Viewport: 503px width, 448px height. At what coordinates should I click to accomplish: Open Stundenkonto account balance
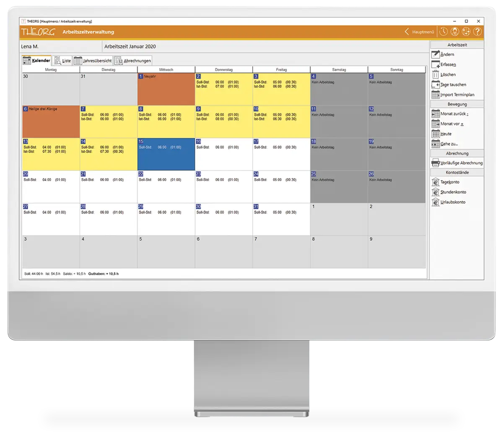point(453,192)
